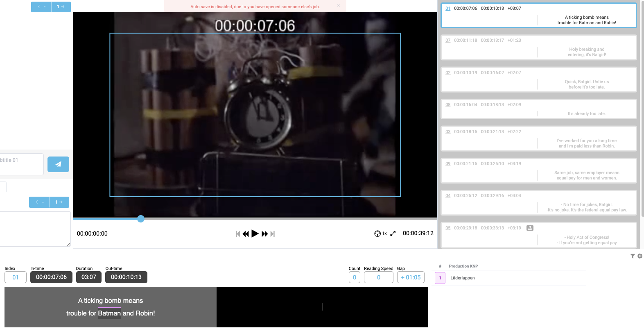644x329 pixels.
Task: Select subtitle 05 Holy Act of Congress
Action: click(538, 235)
